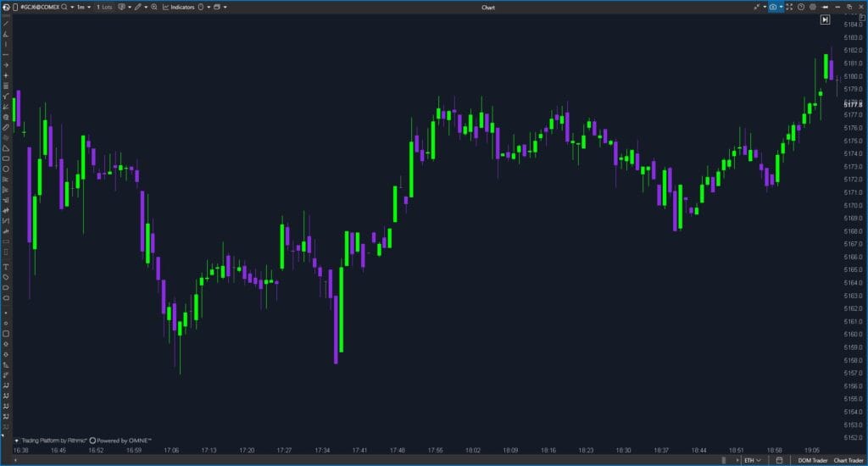Click the calendar icon in bottom bar

[x=779, y=460]
